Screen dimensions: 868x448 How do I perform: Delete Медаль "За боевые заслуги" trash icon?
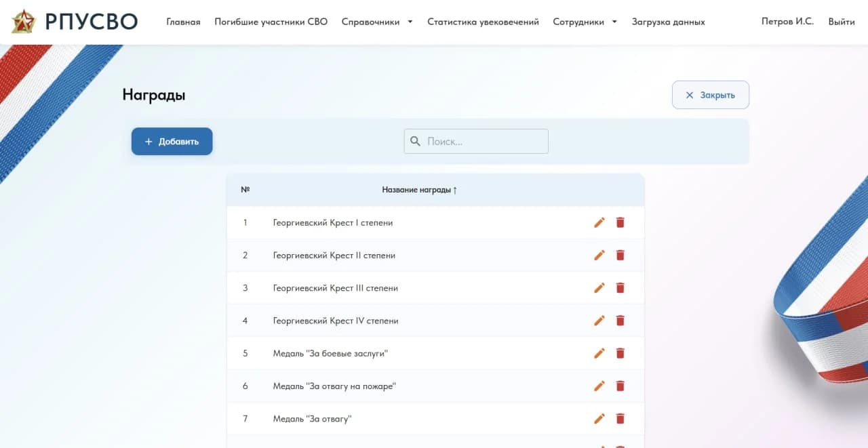click(x=620, y=353)
